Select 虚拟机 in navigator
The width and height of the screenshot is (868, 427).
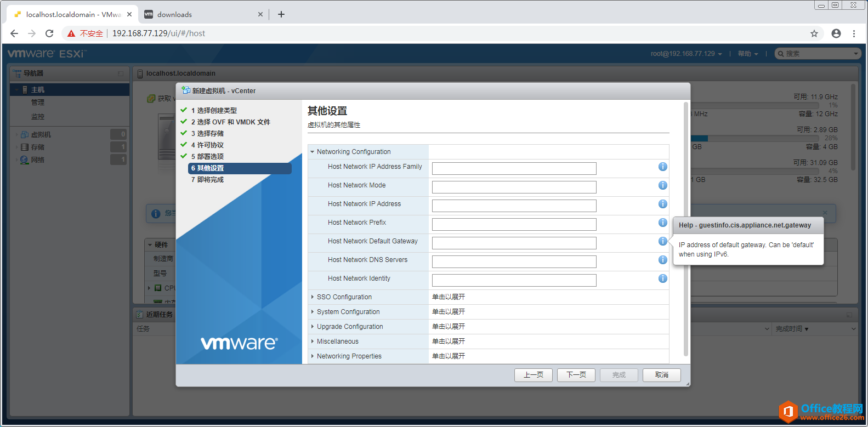tap(41, 134)
